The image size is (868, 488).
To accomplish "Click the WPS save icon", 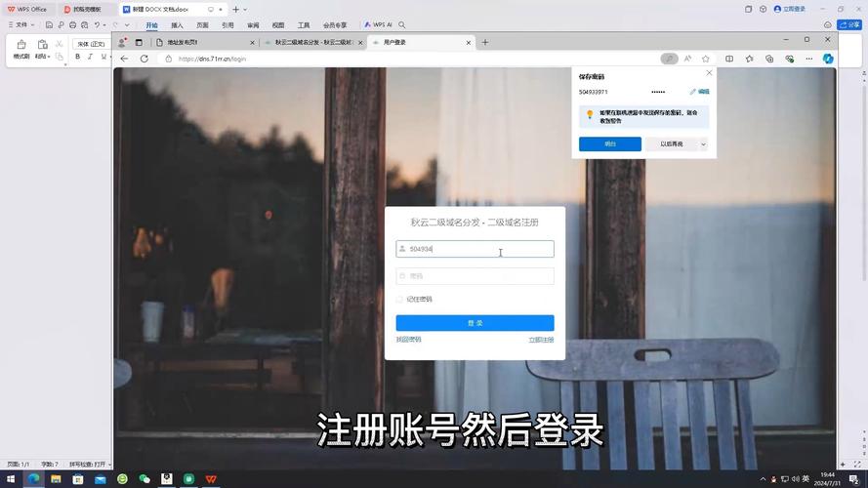I will 49,25.
